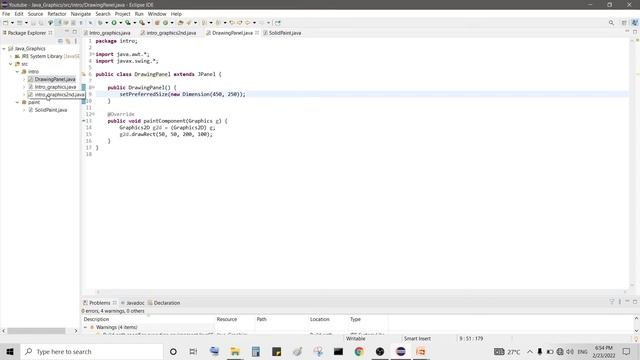Collapse the intro package node
The height and width of the screenshot is (360, 640).
point(18,72)
